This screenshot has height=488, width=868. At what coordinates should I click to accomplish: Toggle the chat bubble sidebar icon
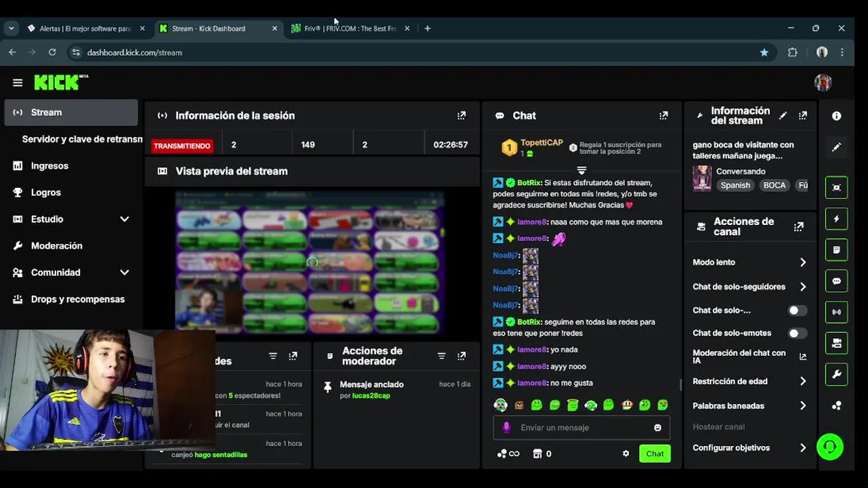coord(837,281)
